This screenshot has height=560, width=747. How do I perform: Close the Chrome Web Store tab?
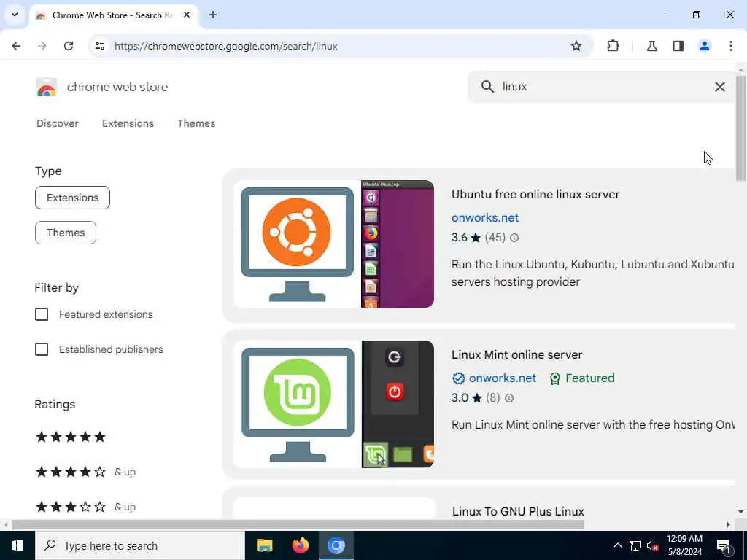[x=187, y=15]
